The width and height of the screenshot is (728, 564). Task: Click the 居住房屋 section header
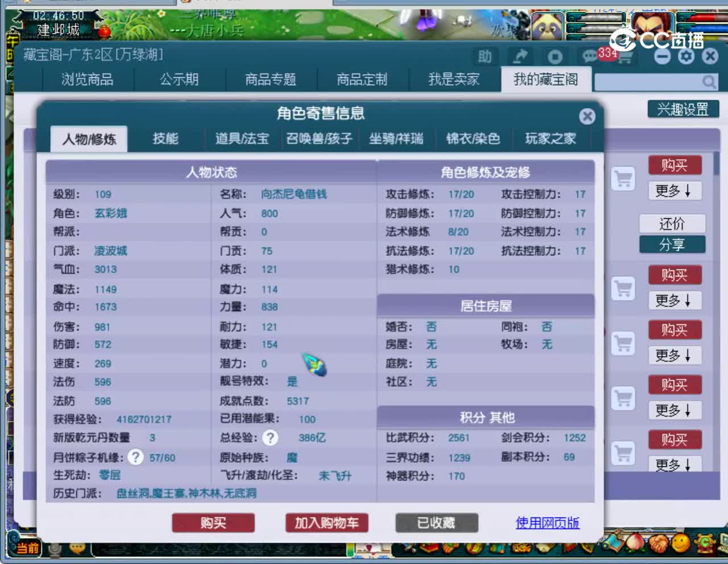(486, 306)
